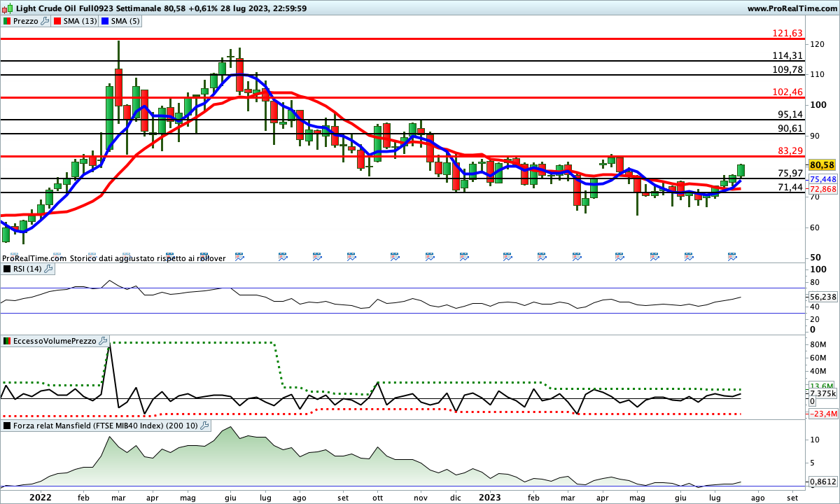Viewport: 840px width, 504px height.
Task: Click the 0,8612 Mansfield value tag
Action: point(823,482)
